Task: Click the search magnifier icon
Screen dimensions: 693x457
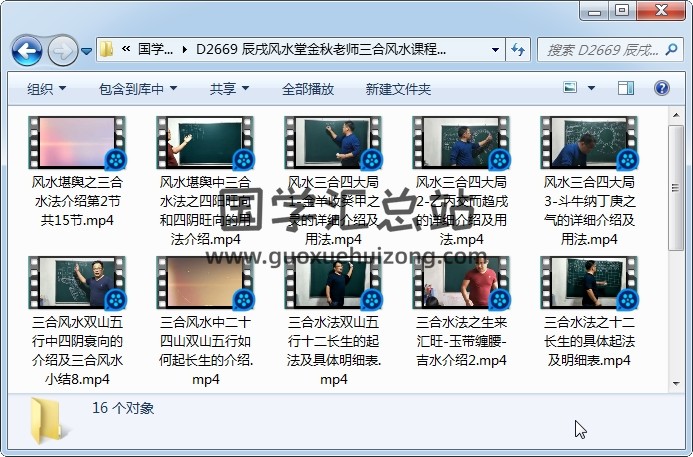Action: (x=671, y=50)
